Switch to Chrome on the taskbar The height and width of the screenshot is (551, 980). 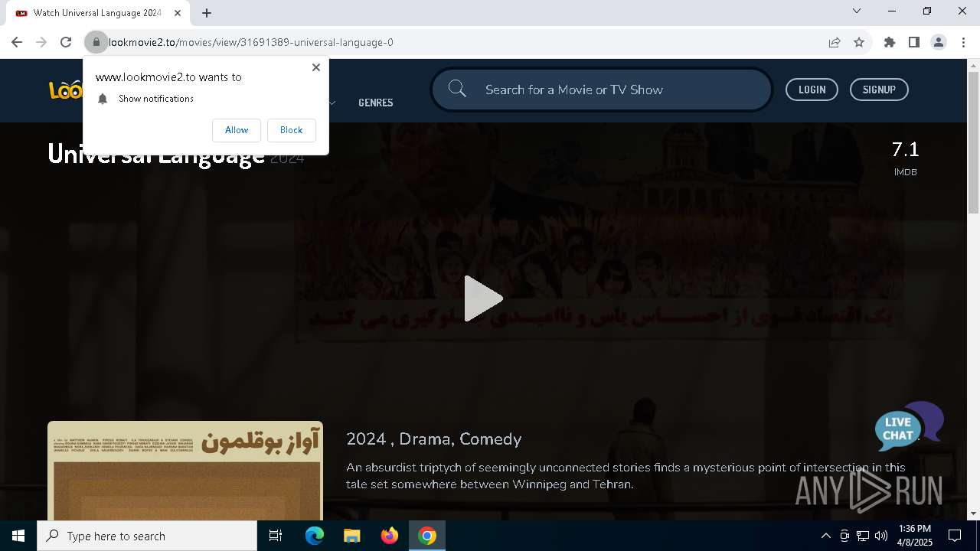click(427, 536)
